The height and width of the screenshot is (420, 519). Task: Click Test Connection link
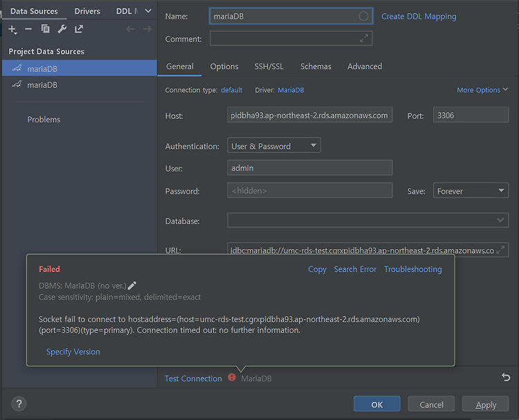pyautogui.click(x=193, y=378)
